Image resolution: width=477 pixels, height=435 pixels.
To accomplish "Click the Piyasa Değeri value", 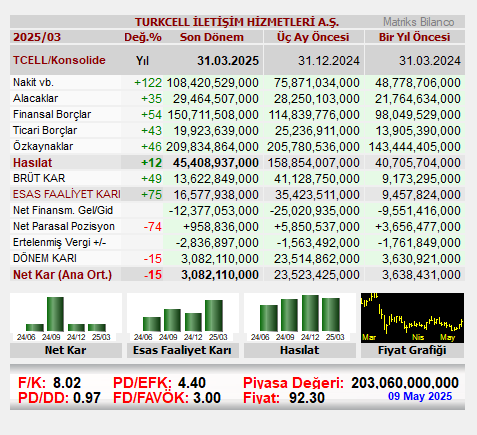I will pyautogui.click(x=405, y=383).
